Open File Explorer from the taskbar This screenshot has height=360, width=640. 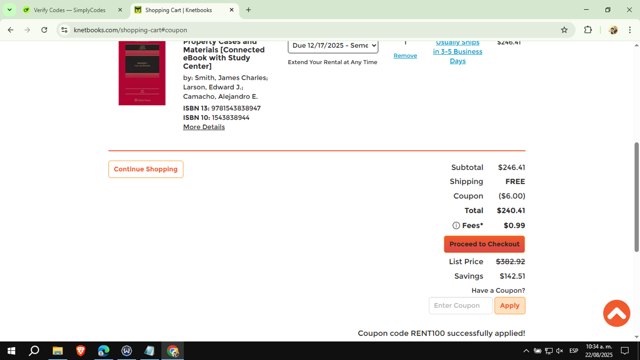click(58, 351)
